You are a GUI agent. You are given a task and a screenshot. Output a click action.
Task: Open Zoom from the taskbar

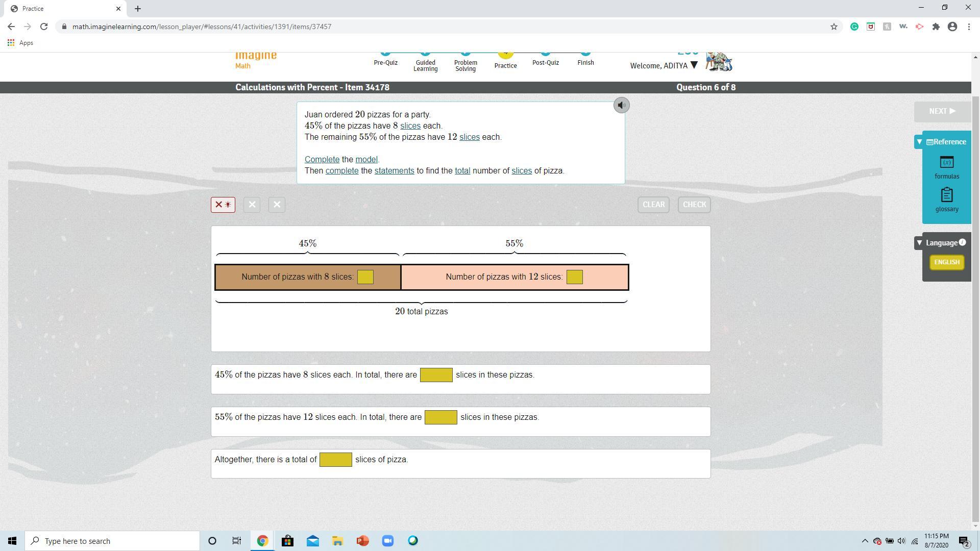point(388,541)
